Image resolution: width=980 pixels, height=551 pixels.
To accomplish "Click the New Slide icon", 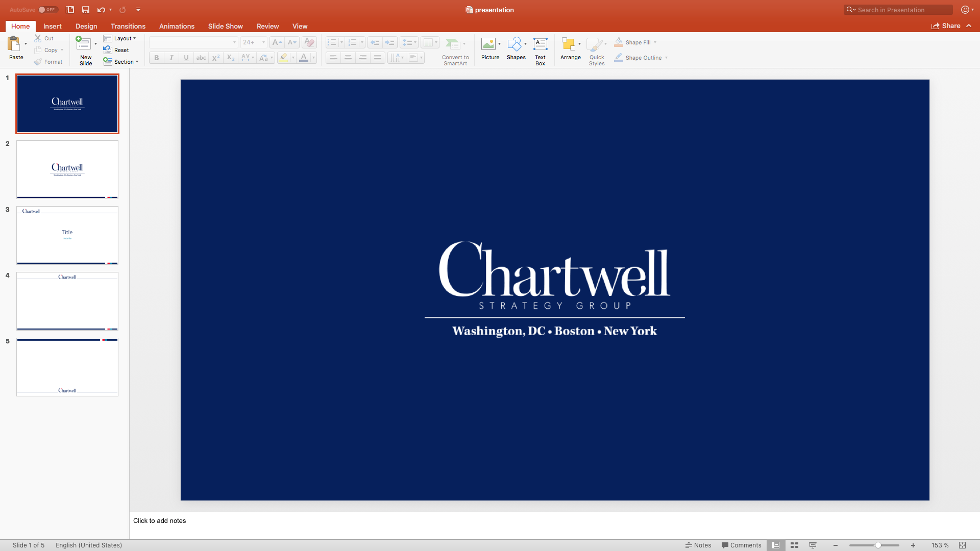I will [x=83, y=44].
